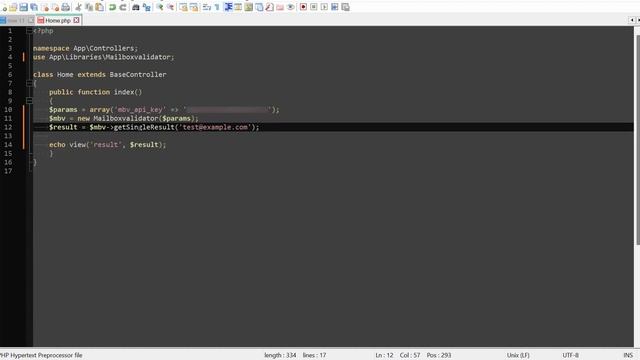Toggle word wrap in the toolbar

[x=207, y=7]
